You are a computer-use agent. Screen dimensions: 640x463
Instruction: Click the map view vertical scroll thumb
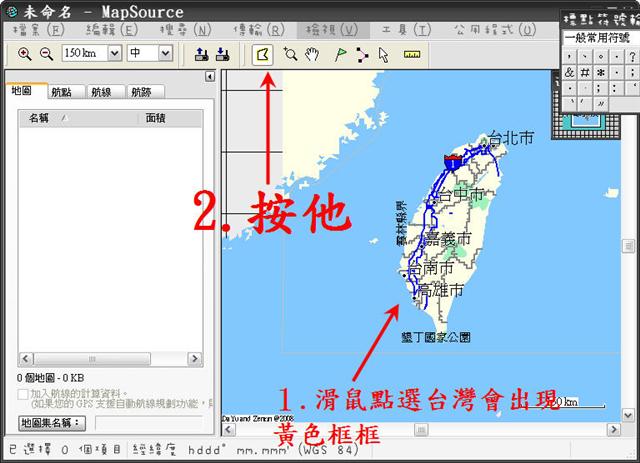click(629, 246)
